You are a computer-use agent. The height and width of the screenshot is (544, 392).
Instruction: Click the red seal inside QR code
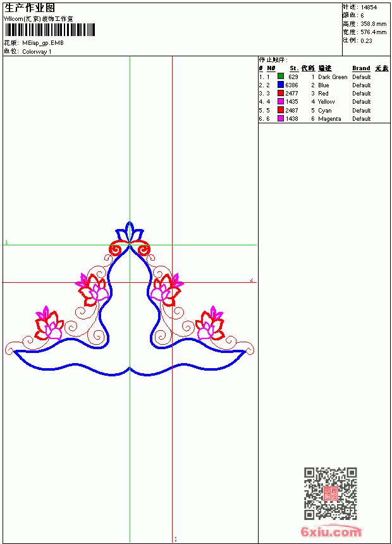point(331,493)
